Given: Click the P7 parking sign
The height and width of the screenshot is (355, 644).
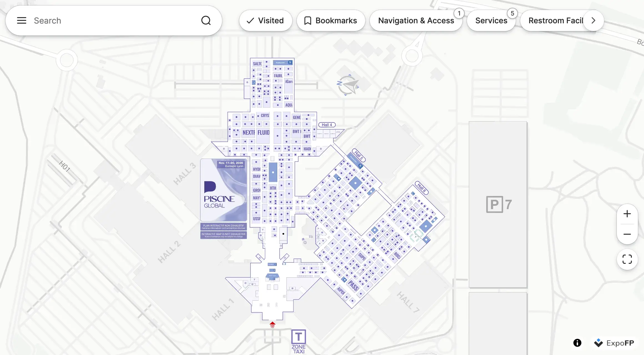Looking at the screenshot, I should (x=499, y=204).
